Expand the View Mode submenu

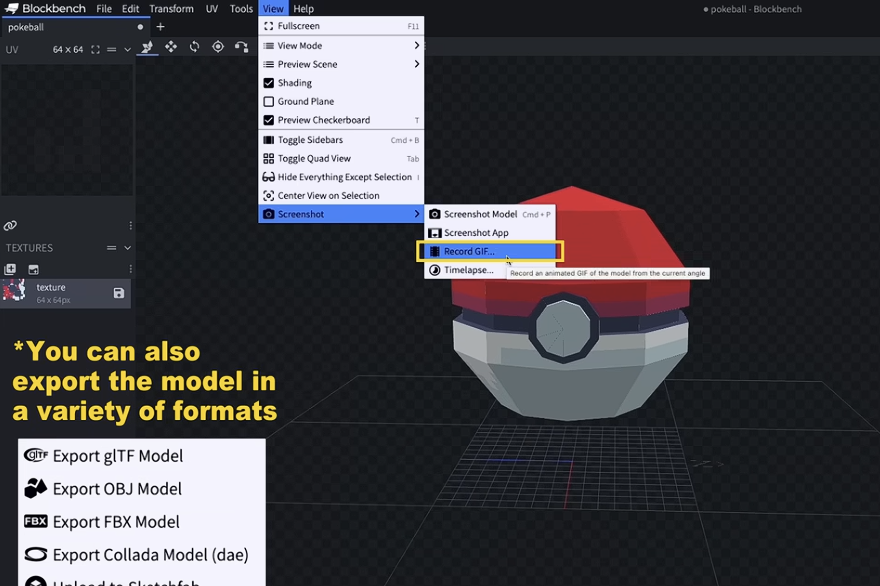(341, 45)
